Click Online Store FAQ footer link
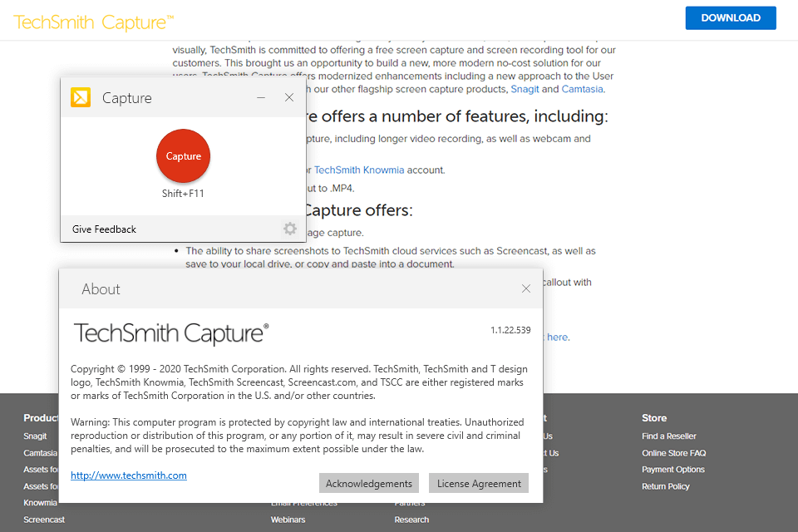Image resolution: width=798 pixels, height=532 pixels. pos(674,453)
